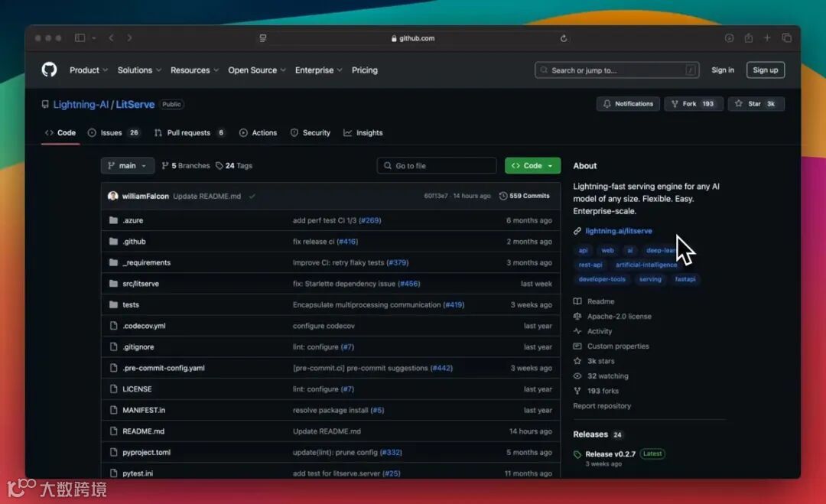Expand the Enterprise menu
Viewport: 826px width, 504px height.
318,70
